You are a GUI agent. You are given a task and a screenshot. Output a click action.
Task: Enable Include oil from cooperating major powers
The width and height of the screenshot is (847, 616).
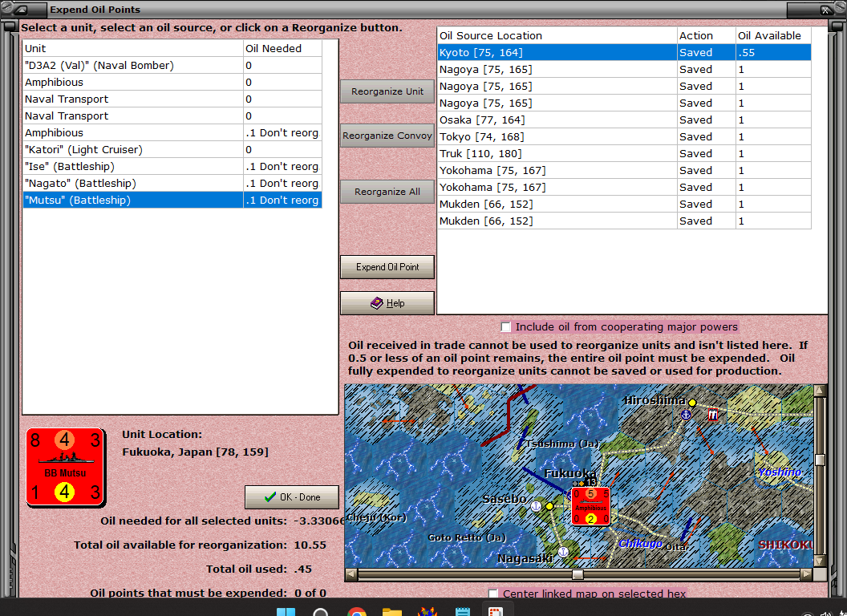pos(505,327)
